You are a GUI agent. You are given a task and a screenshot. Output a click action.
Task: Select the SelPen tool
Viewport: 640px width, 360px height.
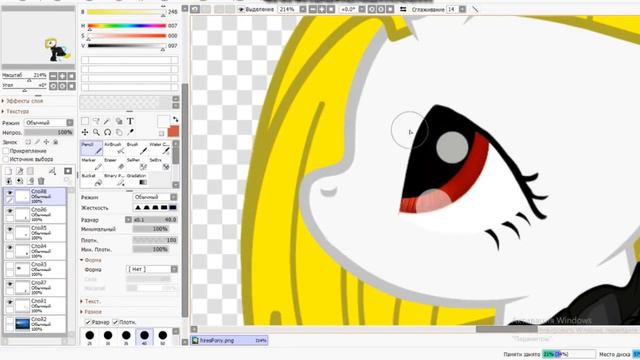[x=136, y=164]
